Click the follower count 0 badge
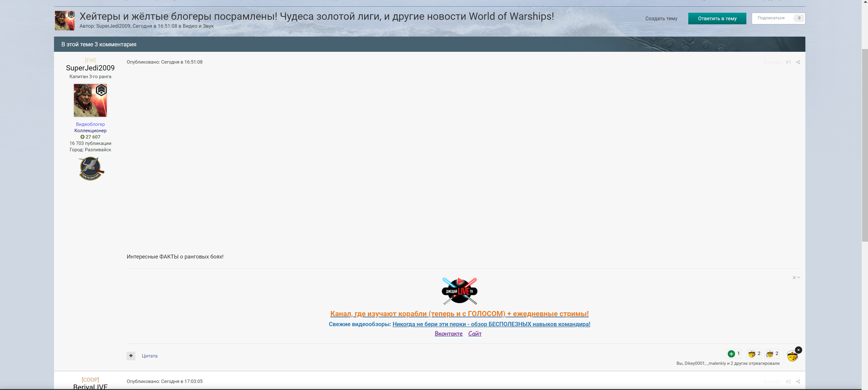The width and height of the screenshot is (868, 390). point(799,18)
